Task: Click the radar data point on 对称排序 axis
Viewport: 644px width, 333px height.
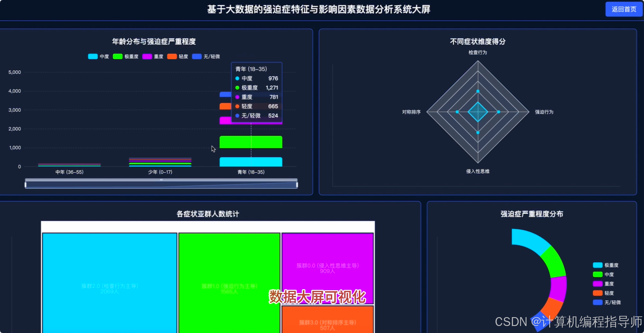Action: (457, 112)
